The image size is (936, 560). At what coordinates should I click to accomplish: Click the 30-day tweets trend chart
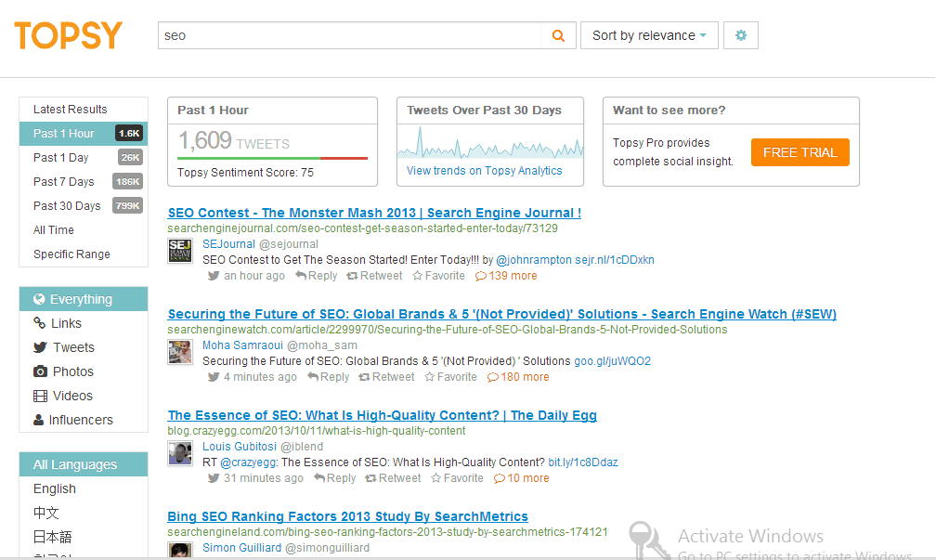tap(490, 142)
